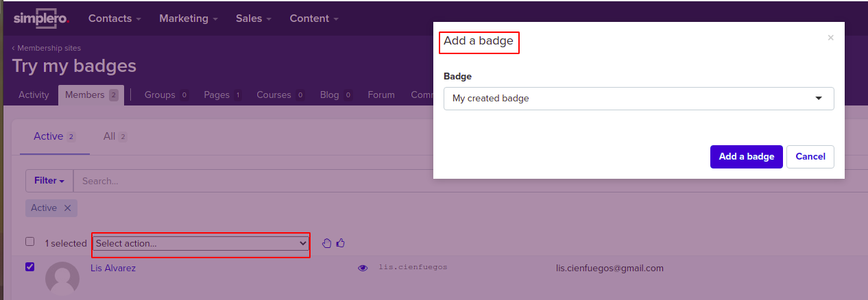Expand the Select action dropdown
This screenshot has width=868, height=300.
(x=202, y=243)
